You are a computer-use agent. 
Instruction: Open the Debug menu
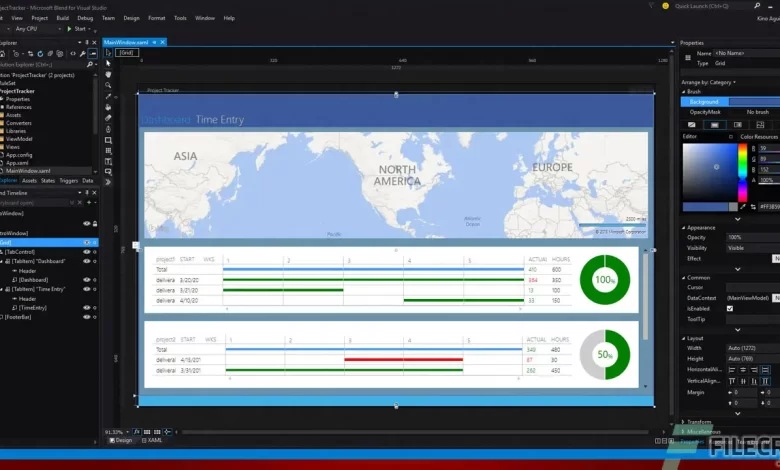pos(85,18)
